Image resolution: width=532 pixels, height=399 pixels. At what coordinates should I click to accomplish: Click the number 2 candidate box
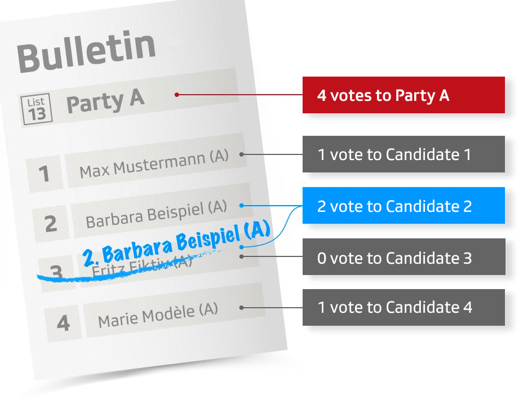(x=51, y=224)
